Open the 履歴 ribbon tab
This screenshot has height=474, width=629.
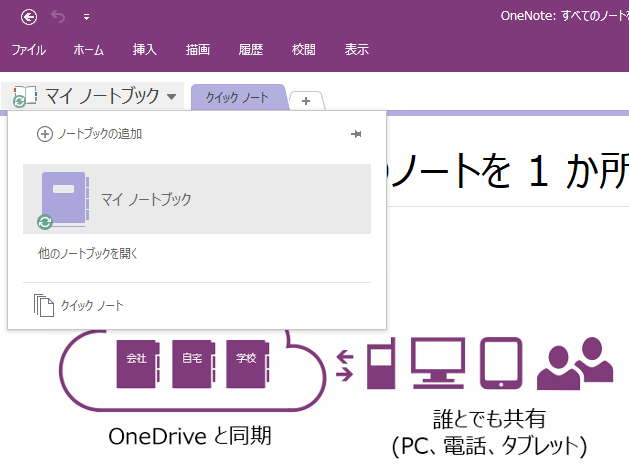tap(251, 50)
